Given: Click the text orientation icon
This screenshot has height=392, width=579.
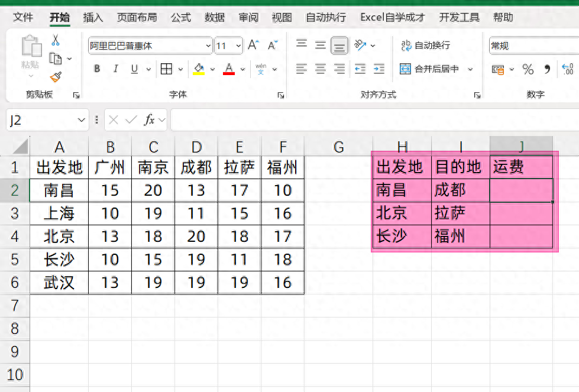Looking at the screenshot, I should (360, 45).
